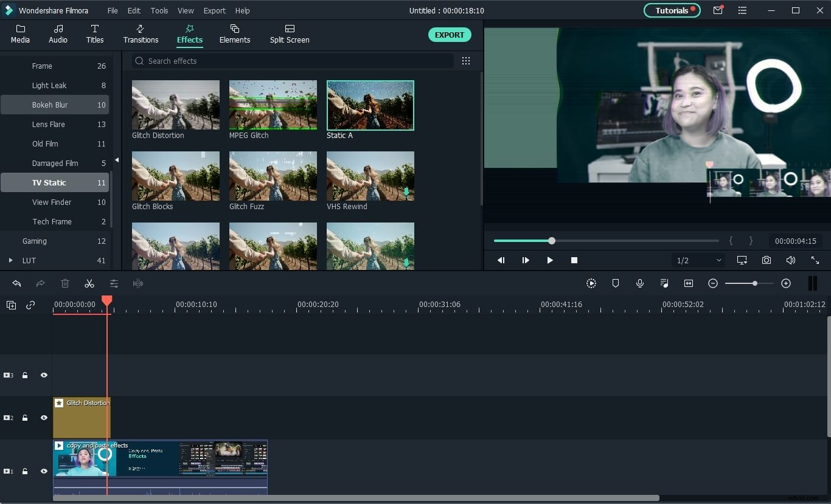Screen dimensions: 831x504
Task: Take a snapshot with the camera icon
Action: click(x=767, y=260)
